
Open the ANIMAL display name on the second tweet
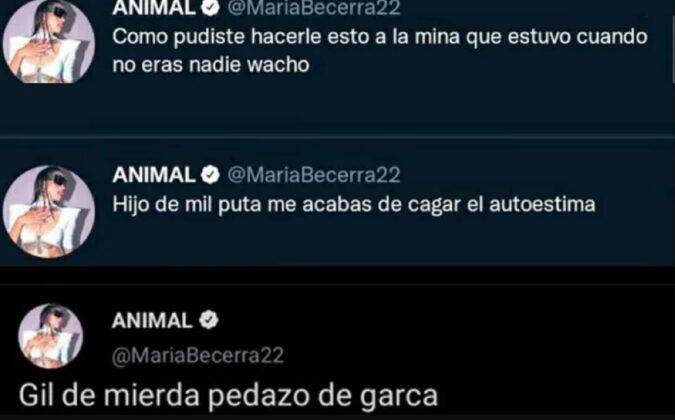154,175
